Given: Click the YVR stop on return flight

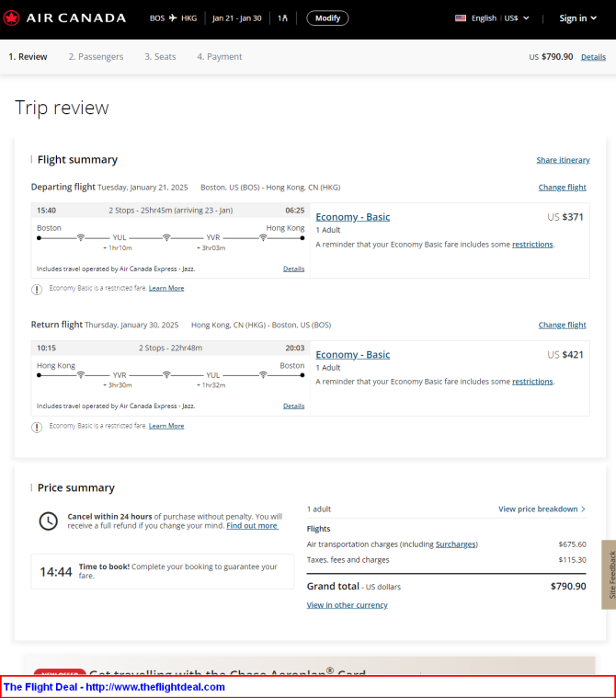Looking at the screenshot, I should pyautogui.click(x=120, y=375).
